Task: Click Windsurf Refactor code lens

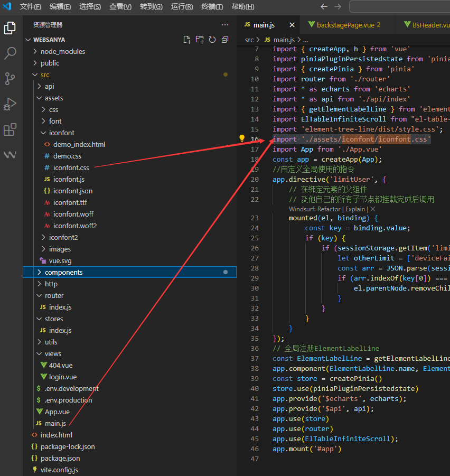Action: [x=315, y=209]
